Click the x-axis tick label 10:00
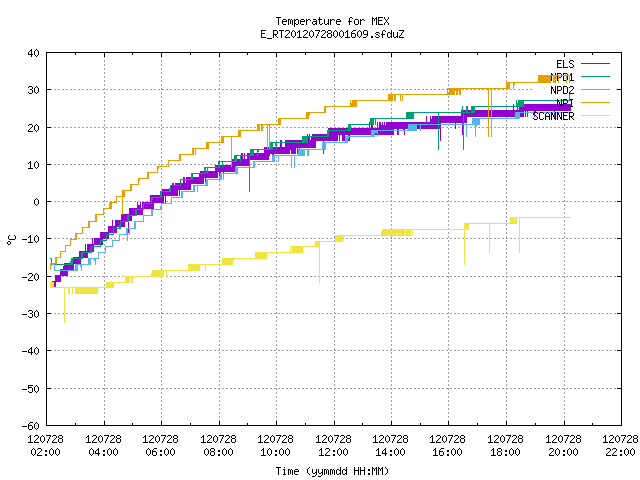Image resolution: width=640 pixels, height=480 pixels. pyautogui.click(x=276, y=452)
